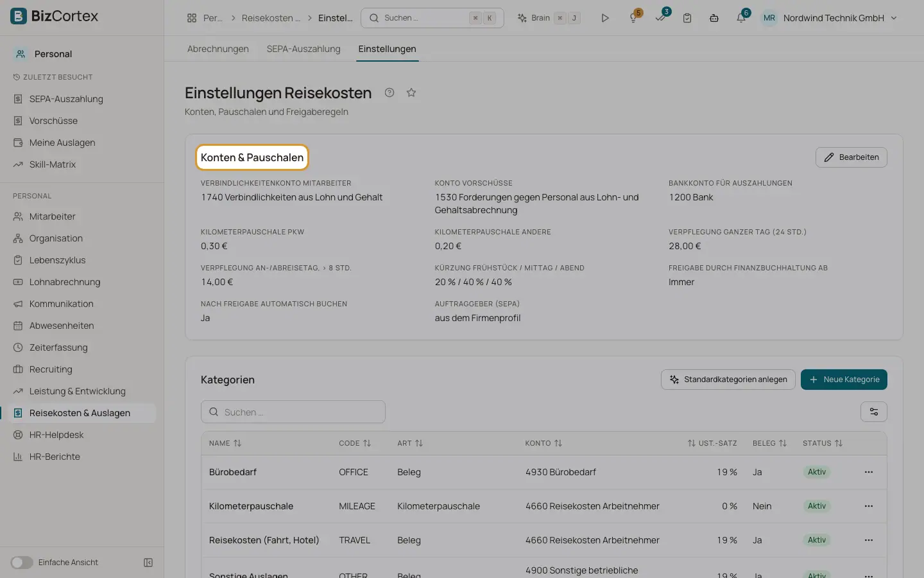This screenshot has height=578, width=924.
Task: Click the global Suchen field
Action: [432, 18]
